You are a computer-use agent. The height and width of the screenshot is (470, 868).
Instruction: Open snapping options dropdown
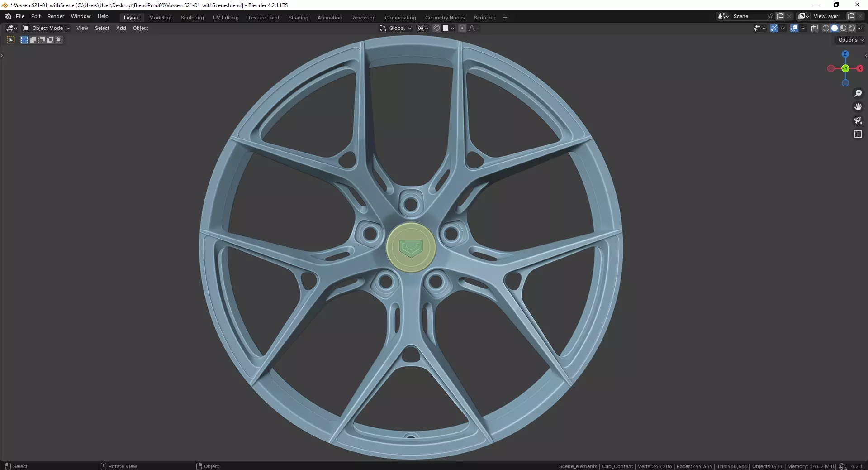pos(448,28)
